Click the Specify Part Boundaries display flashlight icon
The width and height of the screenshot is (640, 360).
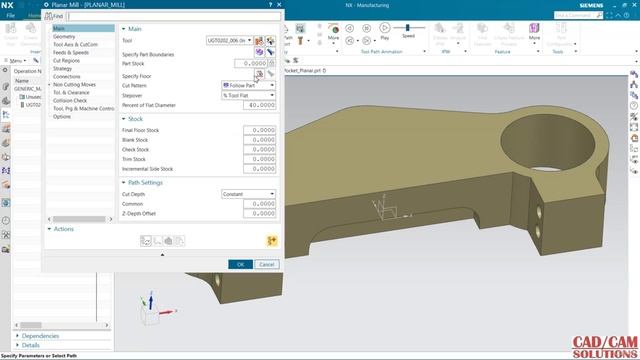tap(270, 52)
